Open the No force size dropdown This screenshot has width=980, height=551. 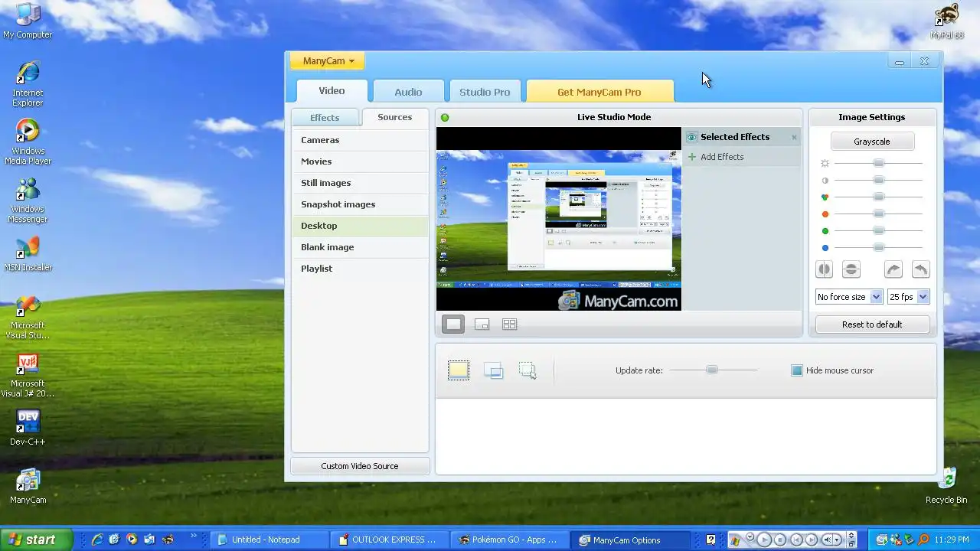coord(848,297)
